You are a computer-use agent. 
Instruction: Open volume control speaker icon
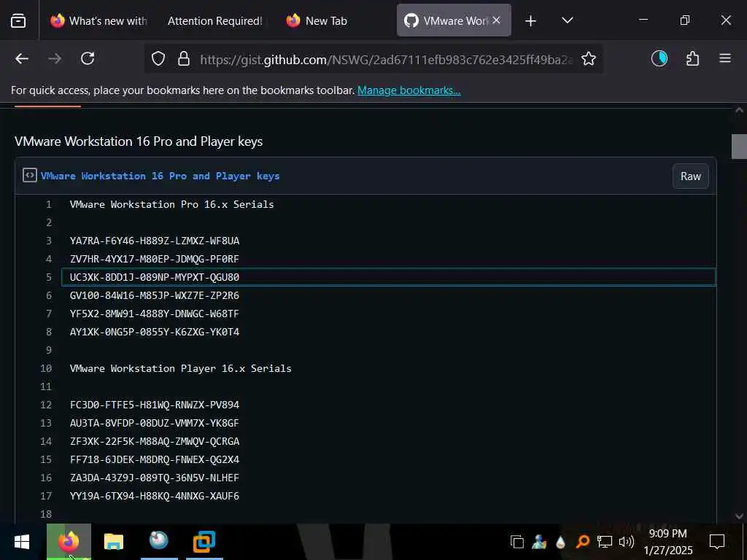[626, 542]
